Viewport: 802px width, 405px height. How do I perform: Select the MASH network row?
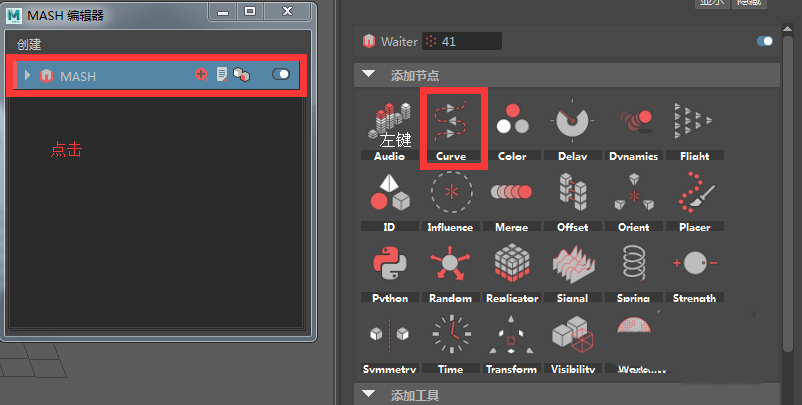pos(157,75)
